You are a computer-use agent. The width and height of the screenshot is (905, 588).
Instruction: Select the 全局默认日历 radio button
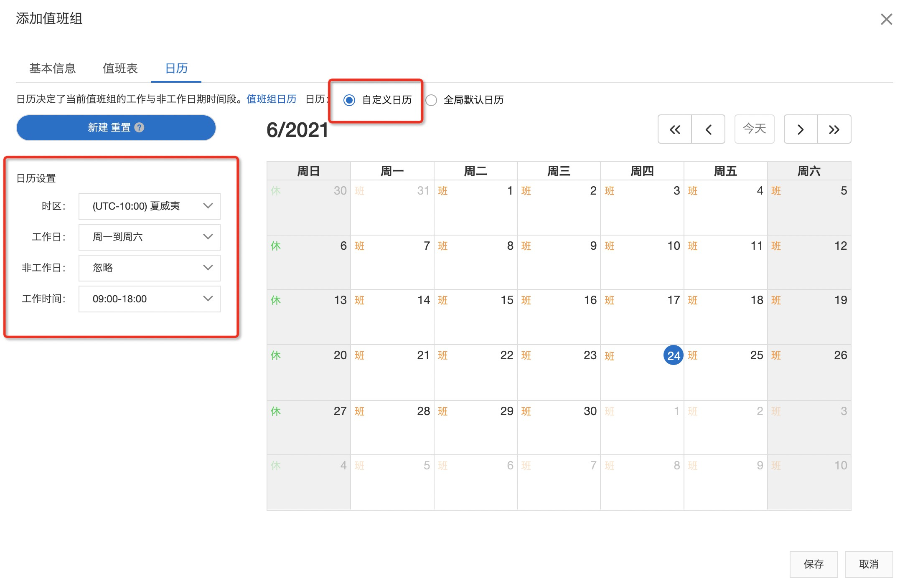(431, 100)
